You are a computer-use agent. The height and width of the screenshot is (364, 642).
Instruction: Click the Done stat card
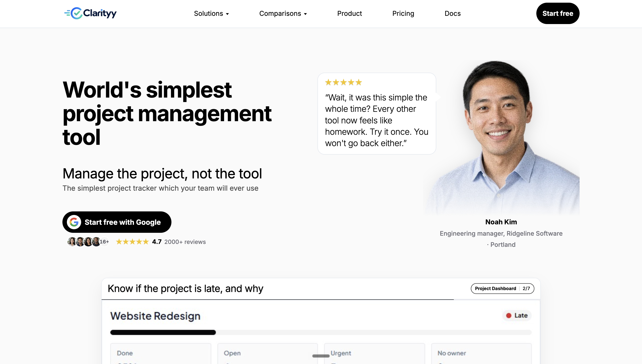[x=161, y=354]
